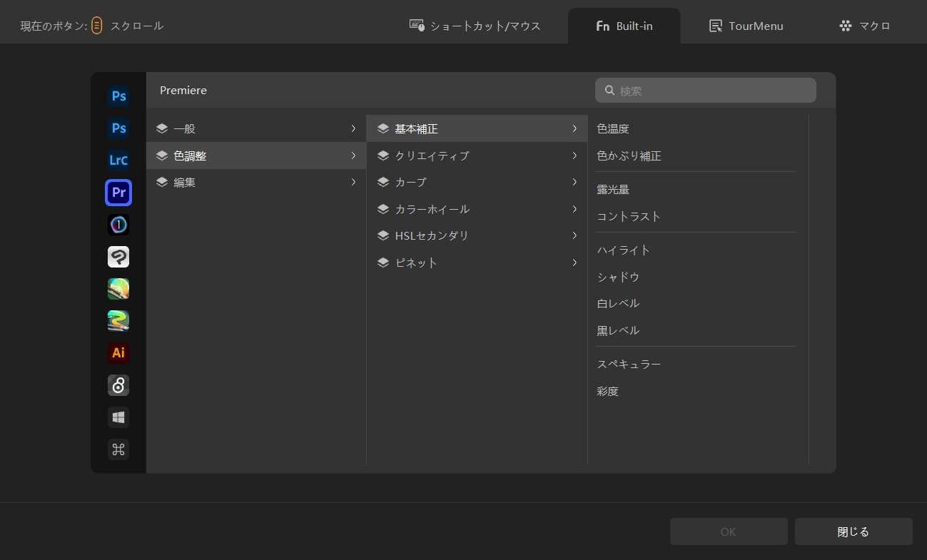The height and width of the screenshot is (560, 927).
Task: Switch to the ショートカット/マウス tab
Action: coord(475,26)
